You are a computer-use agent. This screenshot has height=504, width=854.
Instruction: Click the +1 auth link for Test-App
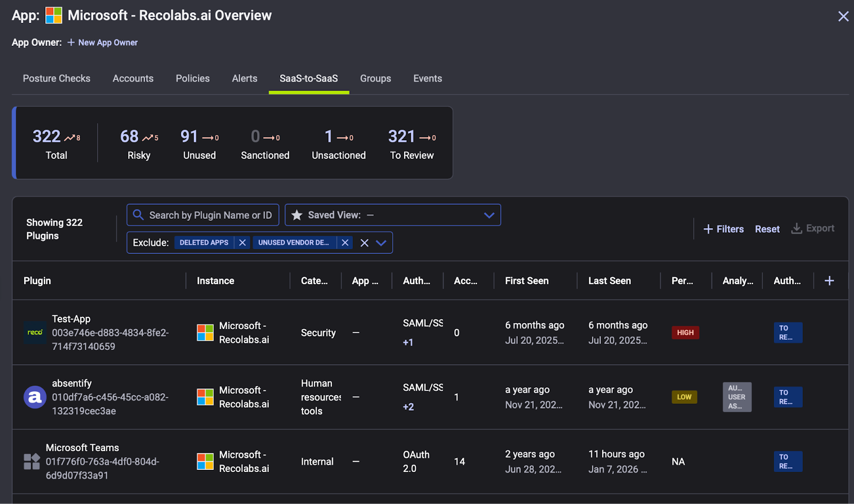408,342
